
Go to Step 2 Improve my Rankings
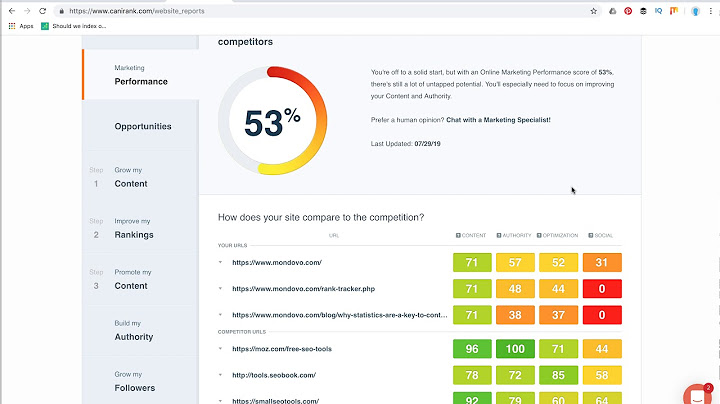coord(133,228)
